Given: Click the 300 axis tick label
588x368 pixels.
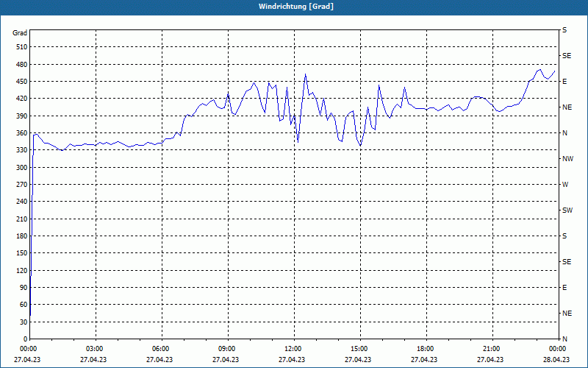Looking at the screenshot, I should [x=22, y=168].
